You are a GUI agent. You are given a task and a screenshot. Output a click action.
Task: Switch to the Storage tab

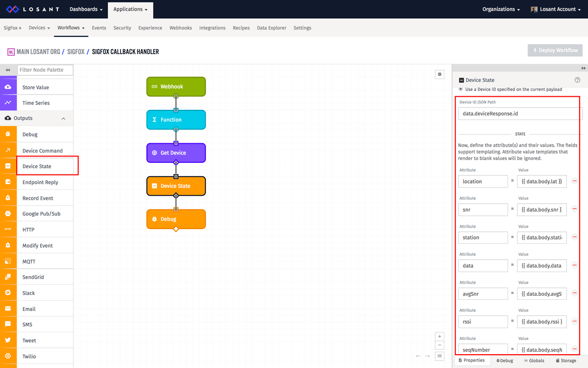566,361
